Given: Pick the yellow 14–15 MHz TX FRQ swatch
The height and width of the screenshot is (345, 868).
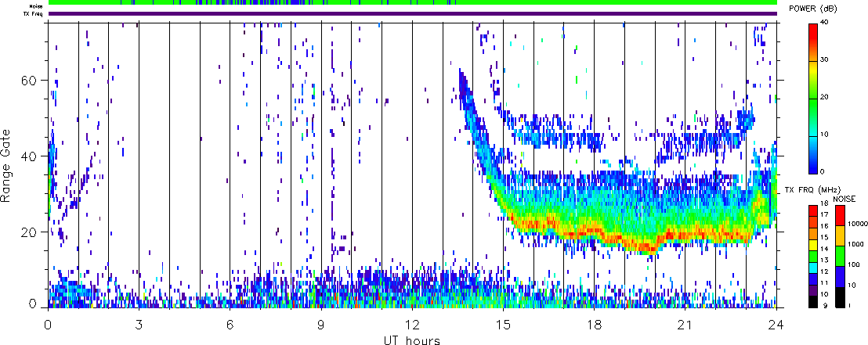Looking at the screenshot, I should click(813, 245).
